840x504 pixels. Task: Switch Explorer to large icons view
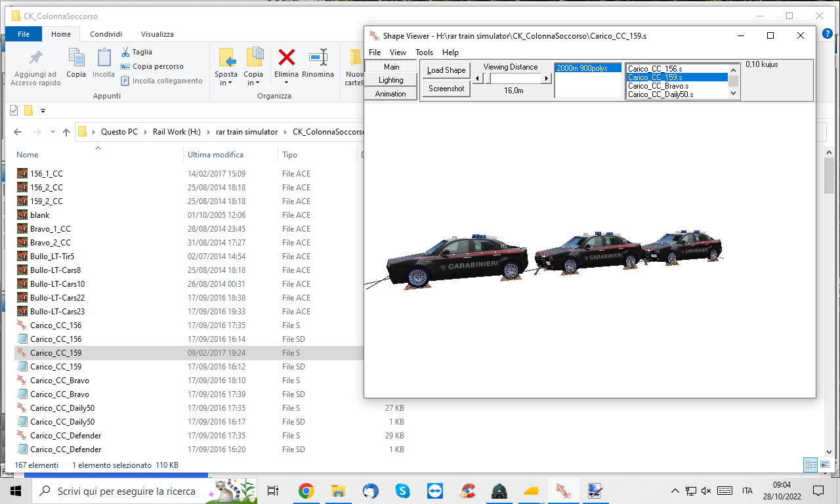coord(824,465)
